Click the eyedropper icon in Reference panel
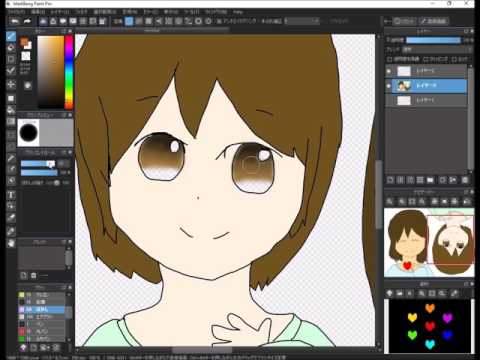The height and width of the screenshot is (360, 480). tap(454, 293)
